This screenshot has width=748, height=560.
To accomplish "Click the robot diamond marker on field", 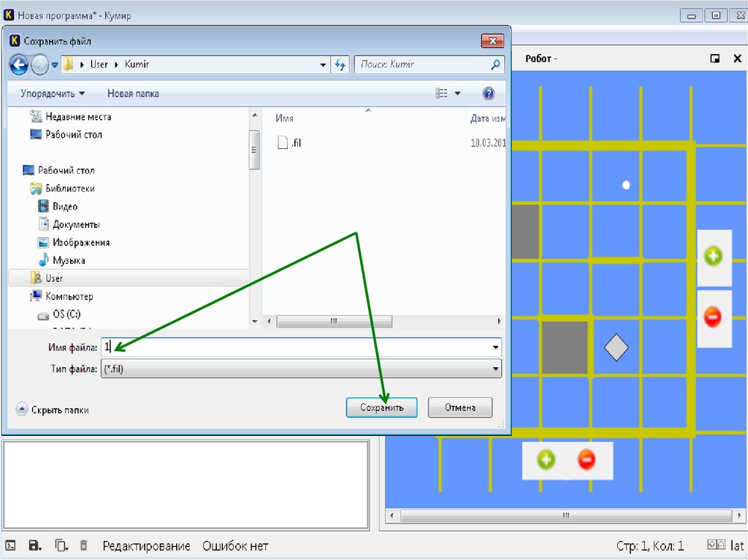I will (x=617, y=348).
